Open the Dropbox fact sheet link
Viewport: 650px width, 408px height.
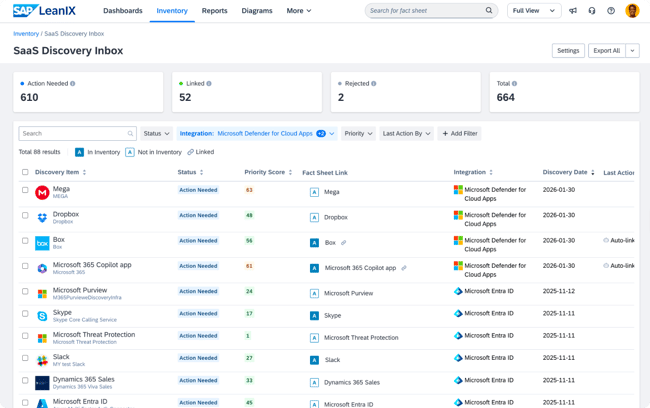pos(335,217)
